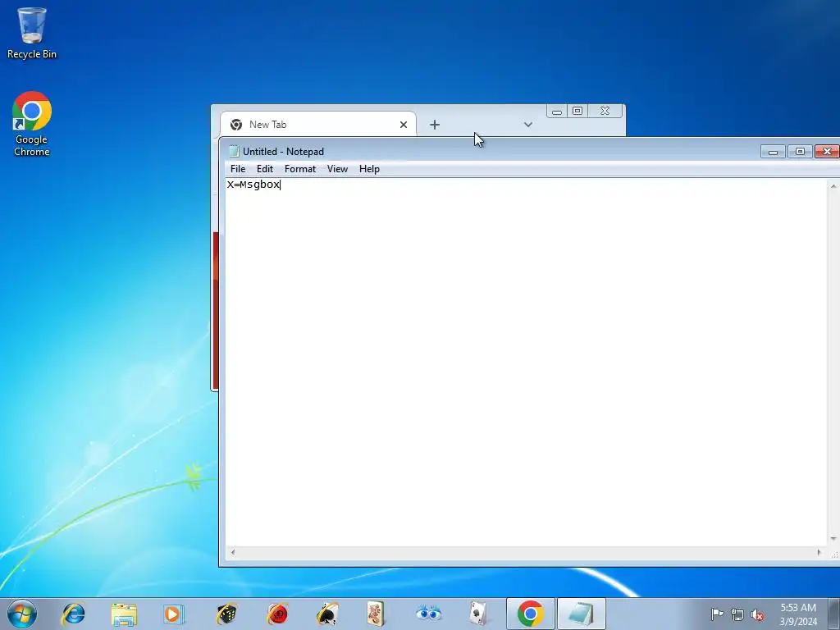
Task: Open the spade card game taskbar icon
Action: point(327,614)
